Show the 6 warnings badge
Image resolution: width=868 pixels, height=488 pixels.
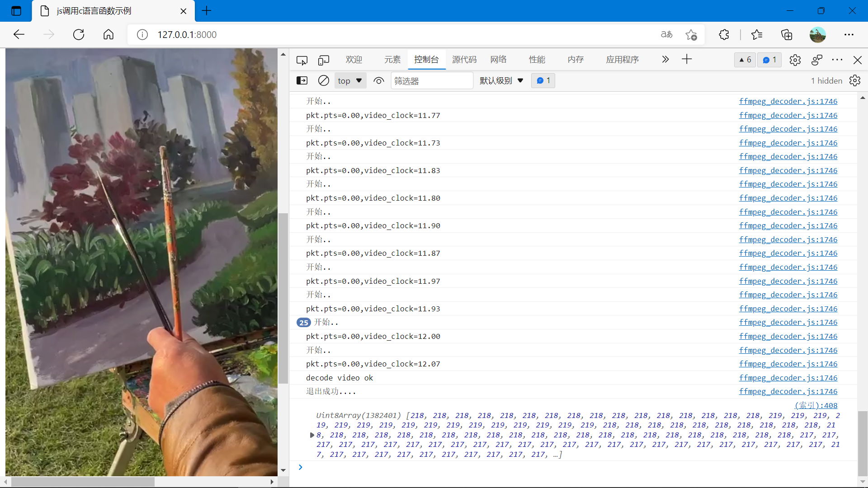pos(745,60)
